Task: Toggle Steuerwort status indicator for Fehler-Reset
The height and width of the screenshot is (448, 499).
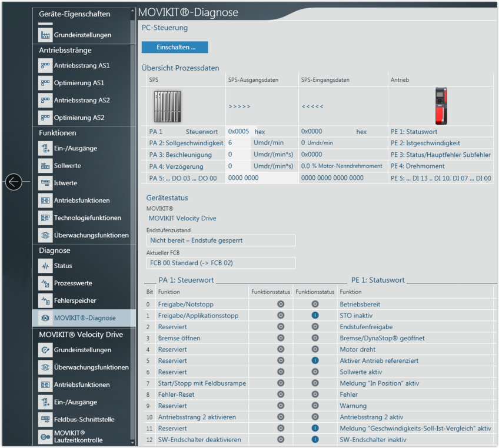Action: pos(281,394)
